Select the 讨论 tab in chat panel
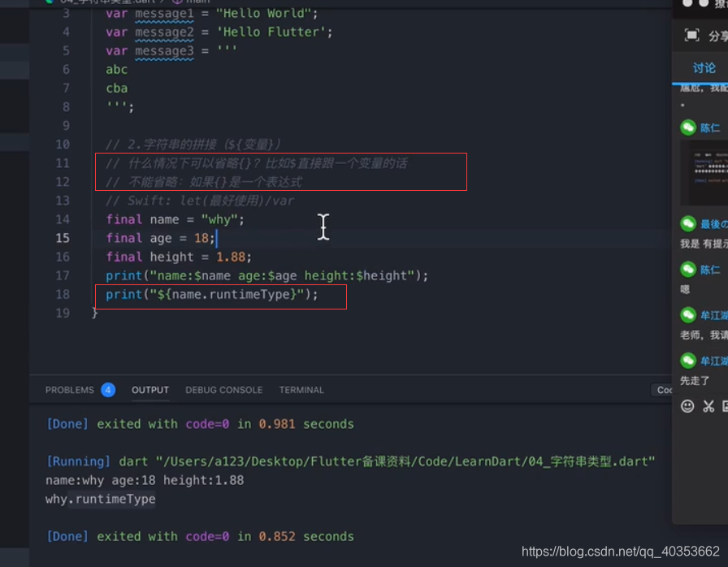This screenshot has height=567, width=728. point(704,68)
